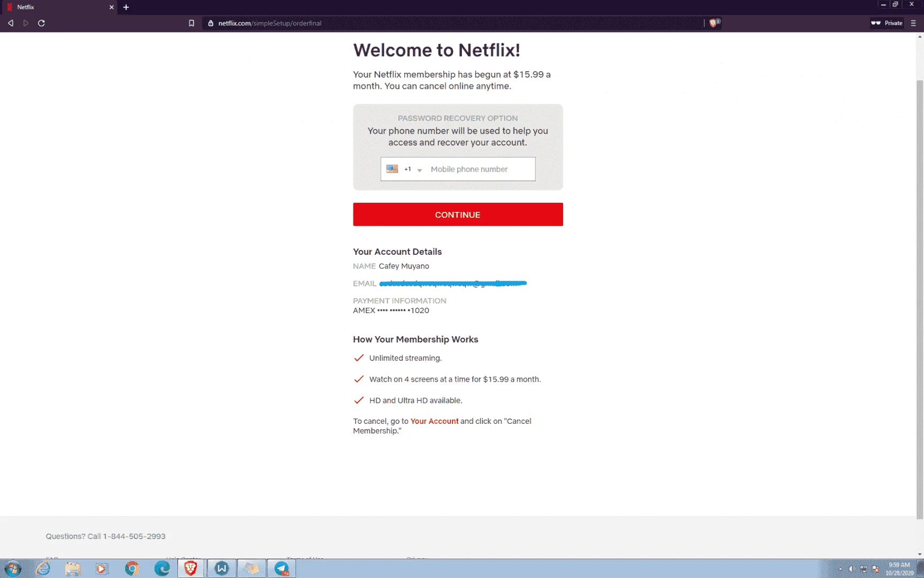Click the "Your Account Details" heading
The width and height of the screenshot is (924, 578).
[x=397, y=252]
